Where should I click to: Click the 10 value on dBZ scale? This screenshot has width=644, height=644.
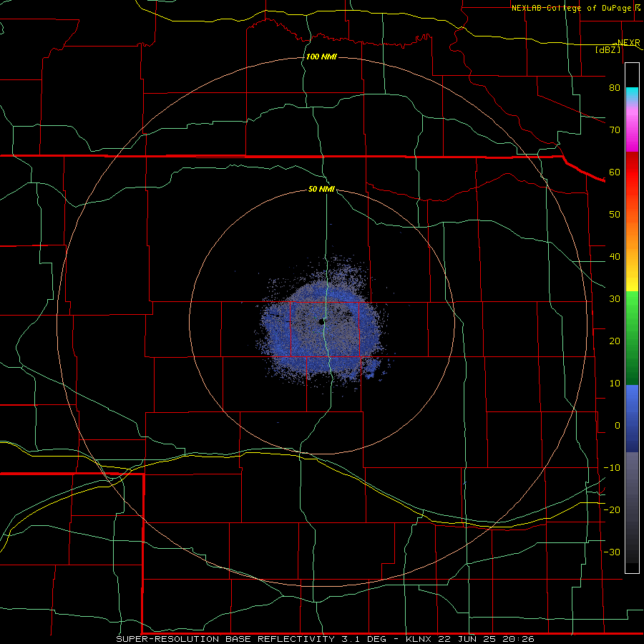615,384
